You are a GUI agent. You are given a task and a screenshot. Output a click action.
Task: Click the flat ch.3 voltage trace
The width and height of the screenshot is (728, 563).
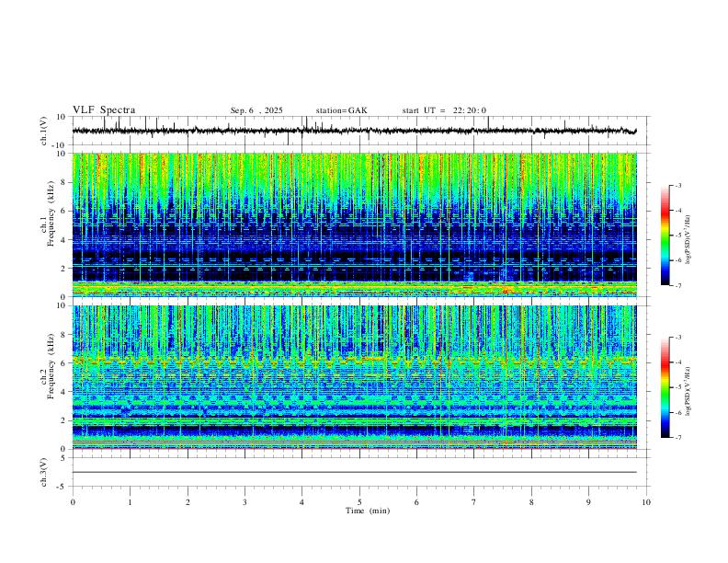354,472
